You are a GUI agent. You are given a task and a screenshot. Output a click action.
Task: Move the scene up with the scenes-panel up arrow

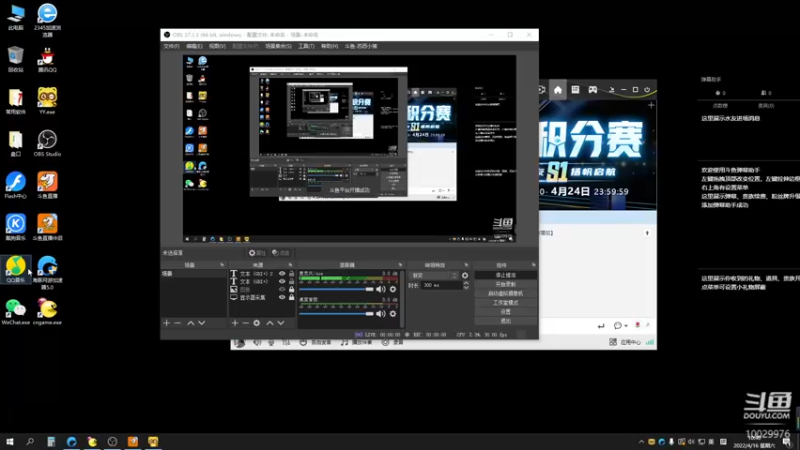tap(190, 323)
